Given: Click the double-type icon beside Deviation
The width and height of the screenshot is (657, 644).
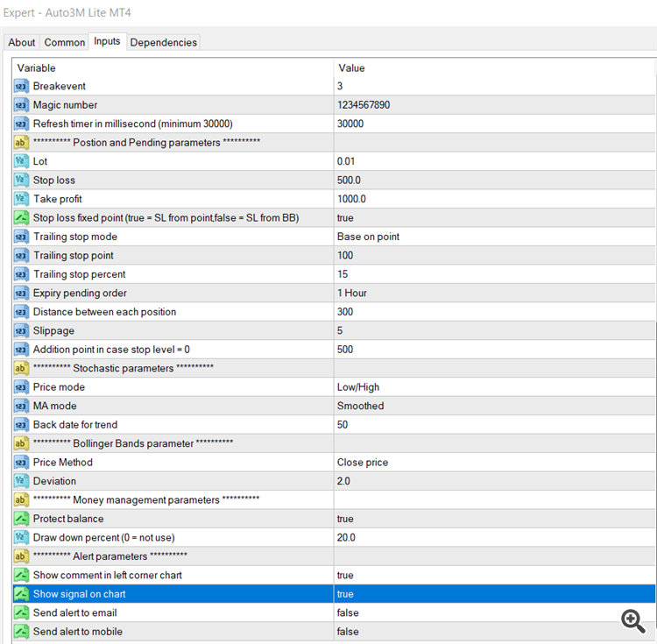Looking at the screenshot, I should point(21,481).
